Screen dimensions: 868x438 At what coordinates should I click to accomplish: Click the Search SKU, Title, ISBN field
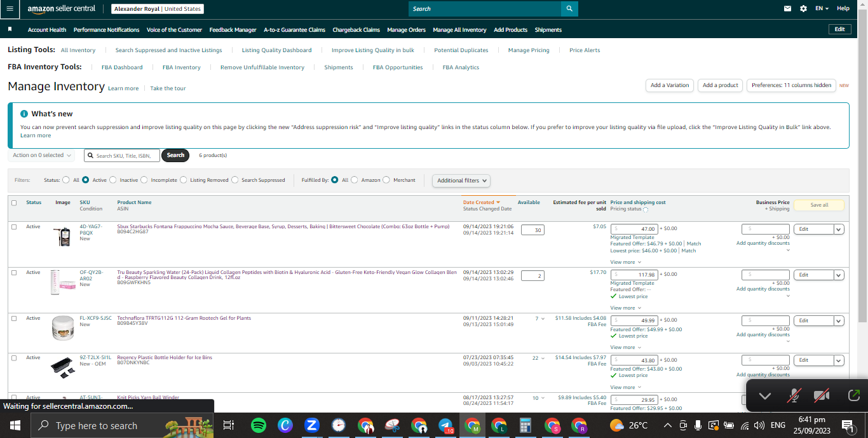pyautogui.click(x=122, y=155)
